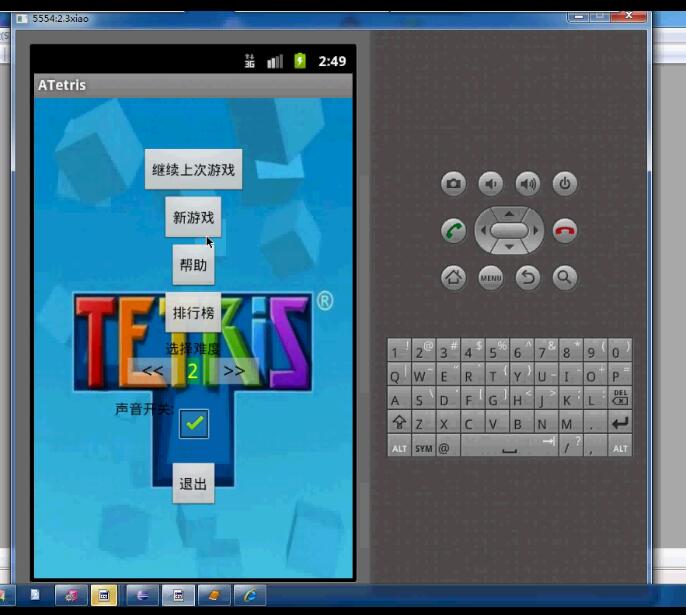The image size is (686, 615).
Task: Click the 5 key on emulator keyboard
Action: [497, 351]
